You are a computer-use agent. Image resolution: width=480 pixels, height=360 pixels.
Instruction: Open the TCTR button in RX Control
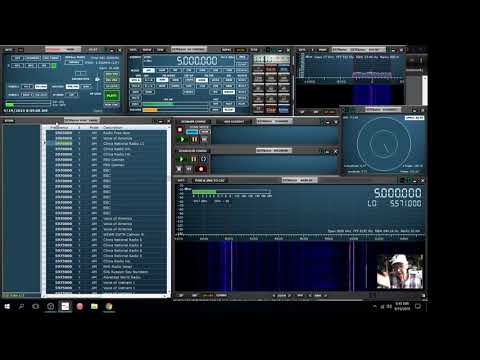[254, 50]
